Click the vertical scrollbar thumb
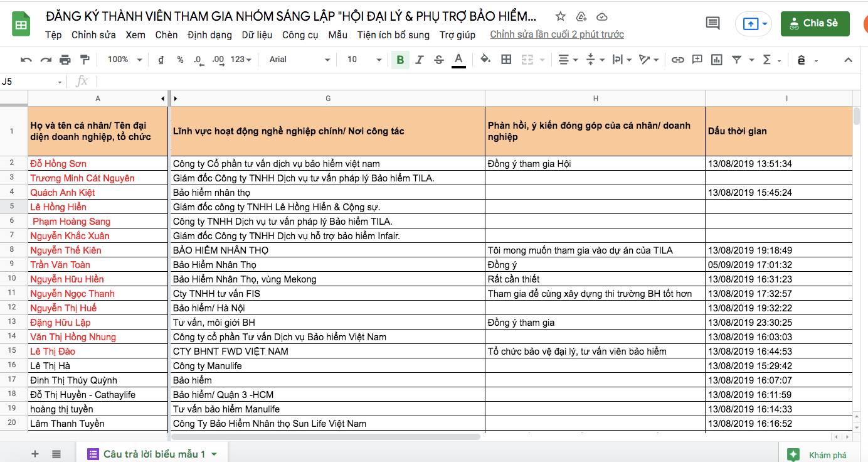 click(857, 117)
